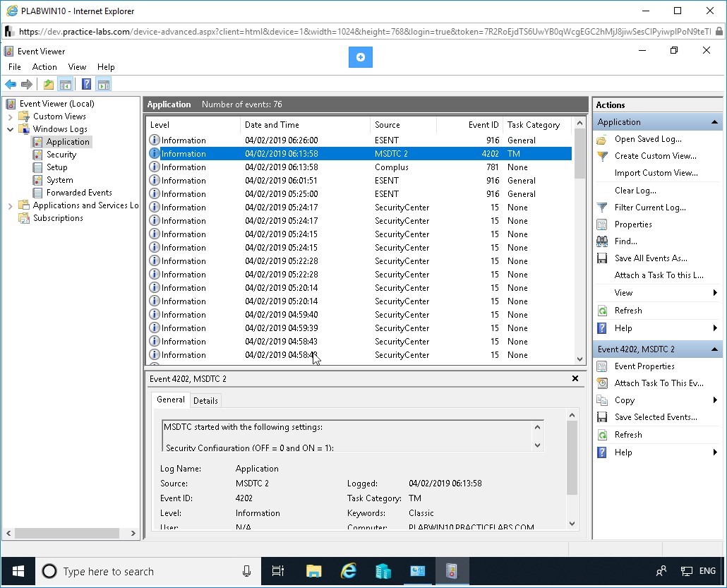The height and width of the screenshot is (588, 727).
Task: Select the System log in tree
Action: coord(59,180)
